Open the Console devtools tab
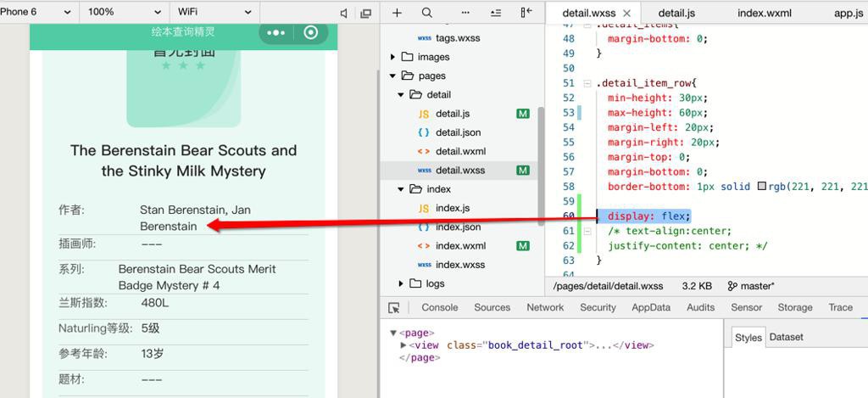This screenshot has height=398, width=868. tap(440, 307)
